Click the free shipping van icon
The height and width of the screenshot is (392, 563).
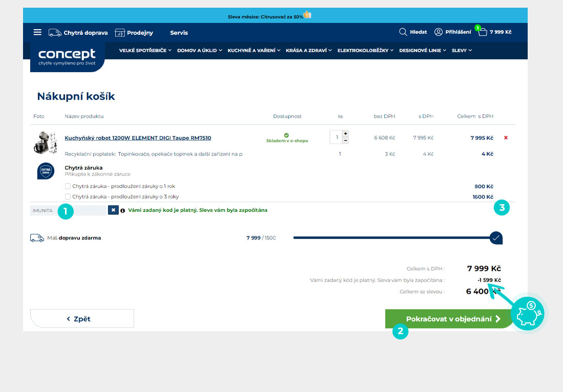tap(37, 238)
